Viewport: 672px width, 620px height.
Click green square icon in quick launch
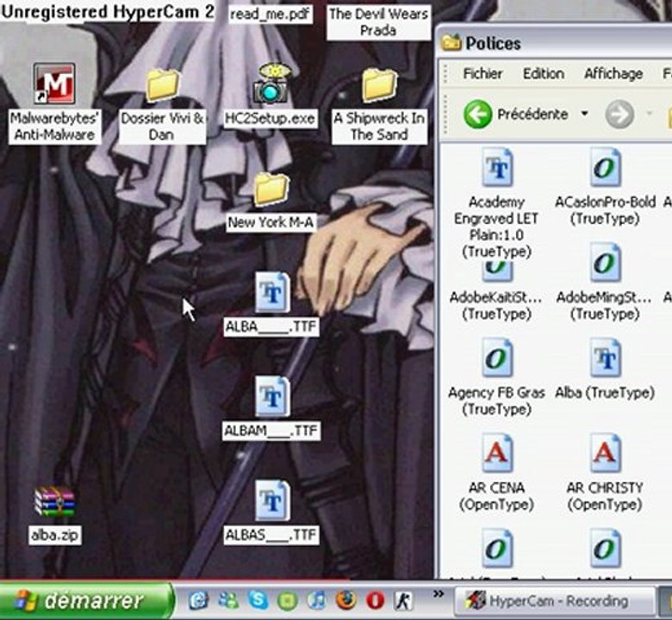[288, 601]
